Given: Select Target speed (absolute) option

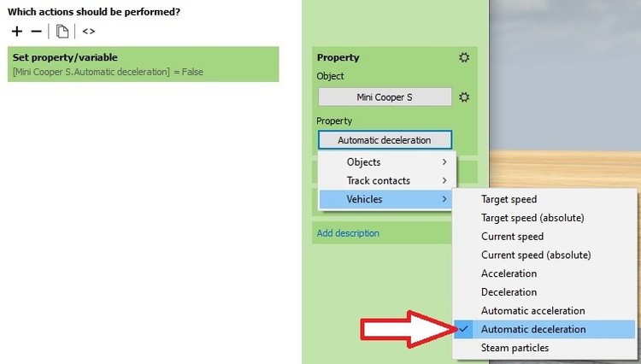Looking at the screenshot, I should coord(532,218).
